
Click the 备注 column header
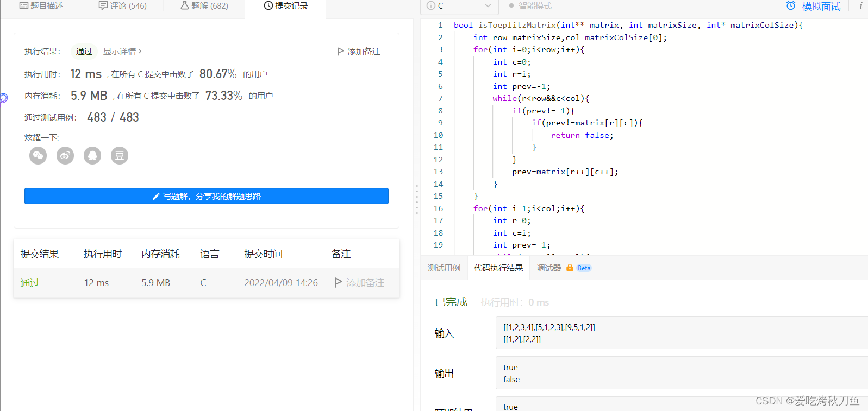[341, 254]
